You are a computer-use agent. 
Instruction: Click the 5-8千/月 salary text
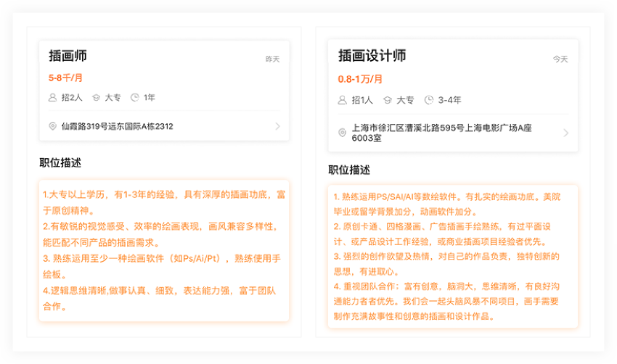[x=65, y=77]
